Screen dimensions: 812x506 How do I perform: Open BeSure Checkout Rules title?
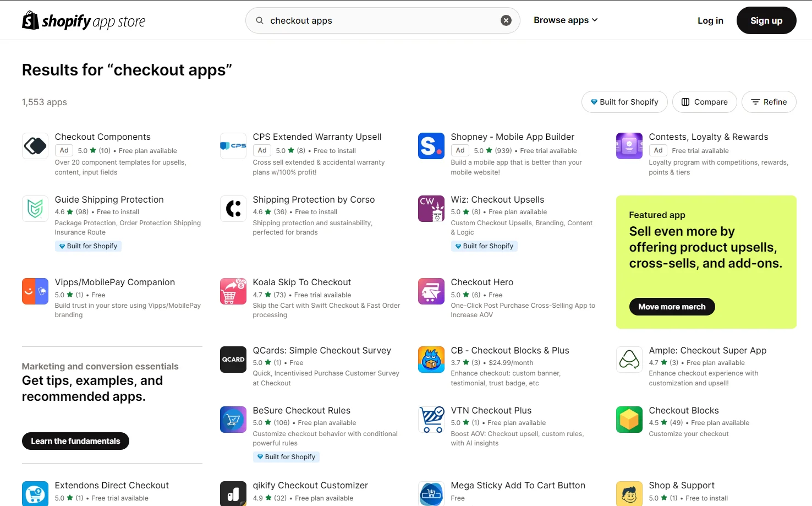pyautogui.click(x=301, y=410)
